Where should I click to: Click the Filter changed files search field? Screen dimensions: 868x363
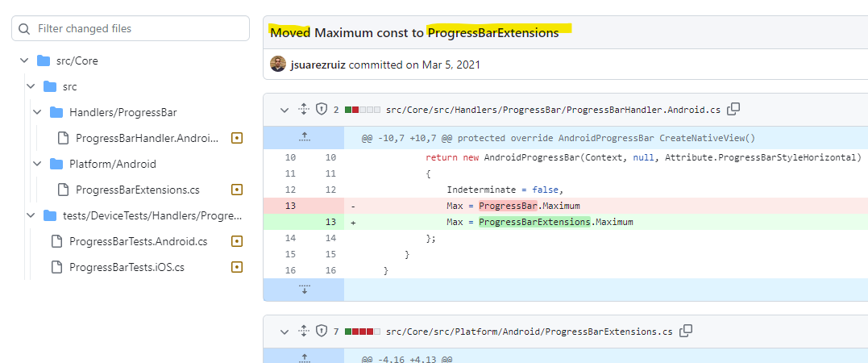click(137, 28)
